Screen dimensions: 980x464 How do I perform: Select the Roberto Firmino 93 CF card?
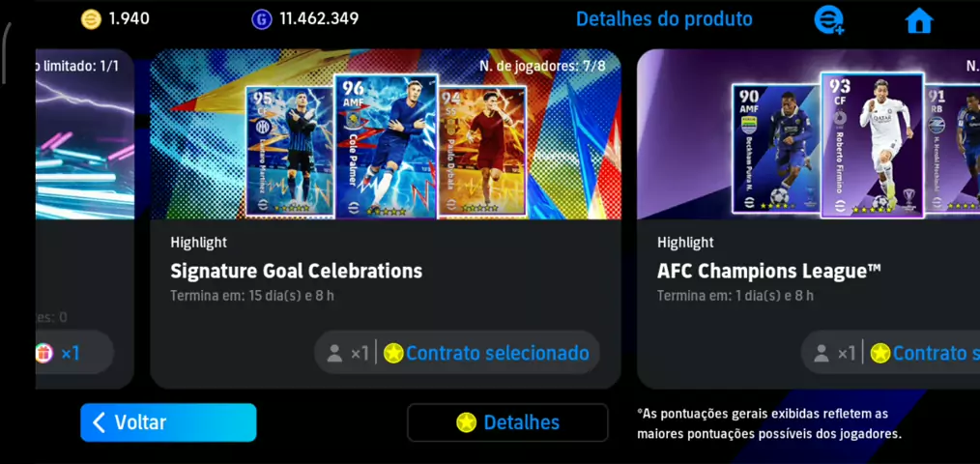click(x=872, y=145)
